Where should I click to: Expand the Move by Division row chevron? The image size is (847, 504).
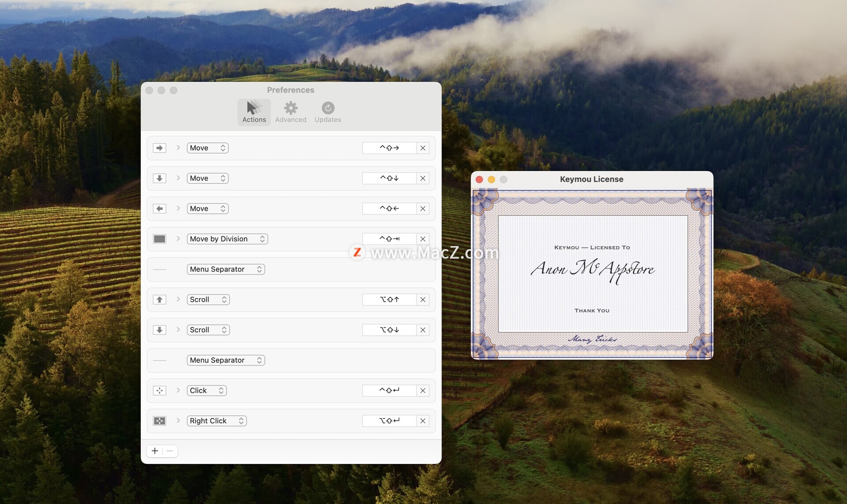point(178,239)
